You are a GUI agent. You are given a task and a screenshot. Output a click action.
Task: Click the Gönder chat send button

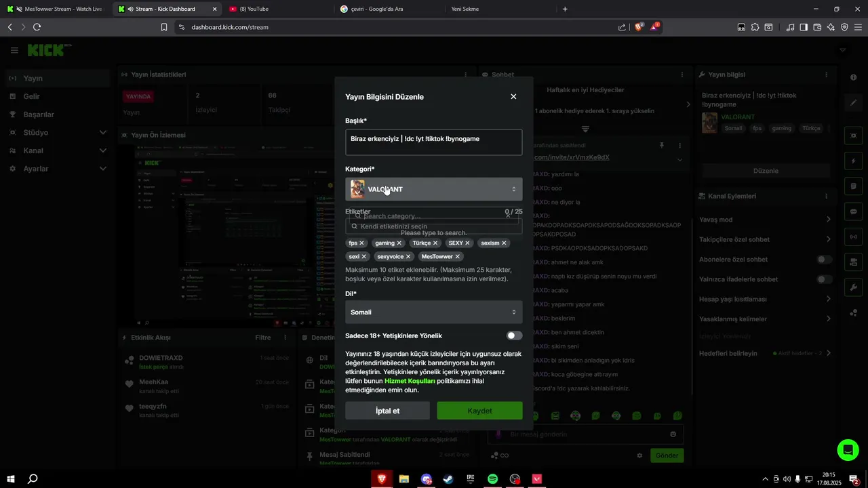click(667, 455)
